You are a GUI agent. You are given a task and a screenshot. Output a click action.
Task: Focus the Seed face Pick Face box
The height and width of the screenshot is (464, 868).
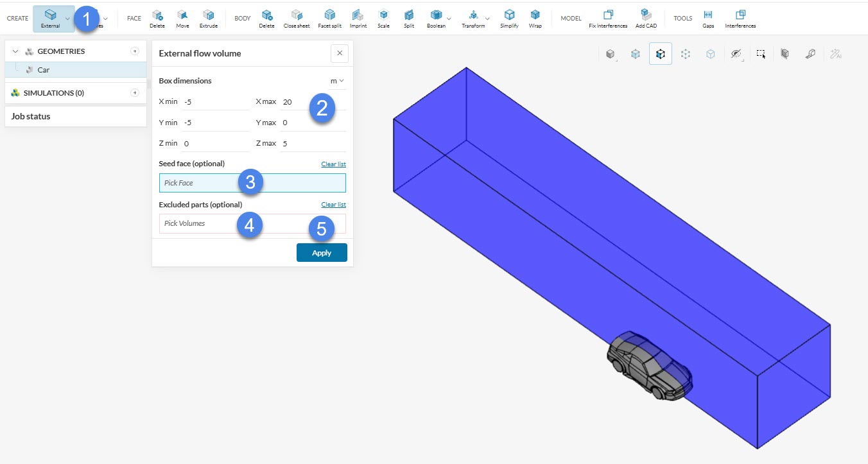point(252,183)
